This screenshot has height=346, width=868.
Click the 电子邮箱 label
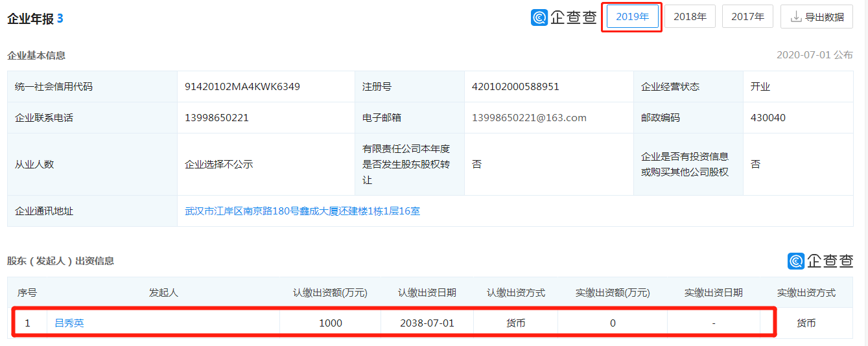(382, 118)
